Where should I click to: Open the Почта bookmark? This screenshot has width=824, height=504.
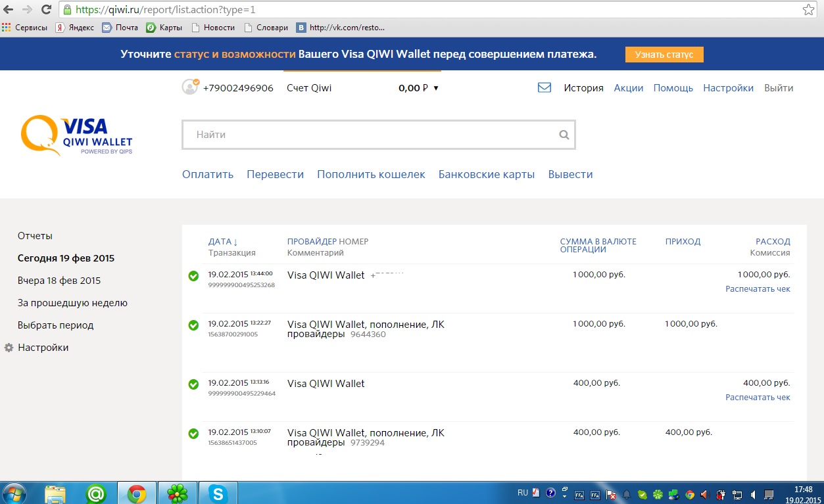tap(120, 28)
